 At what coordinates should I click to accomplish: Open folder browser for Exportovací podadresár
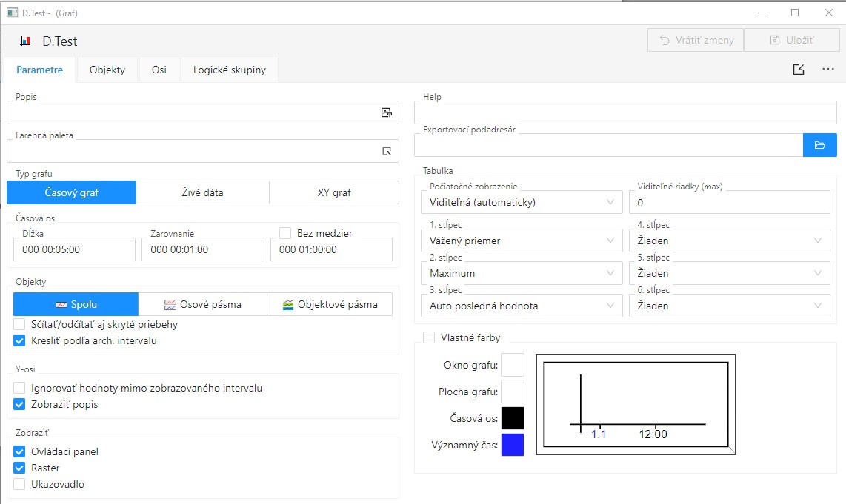(819, 145)
